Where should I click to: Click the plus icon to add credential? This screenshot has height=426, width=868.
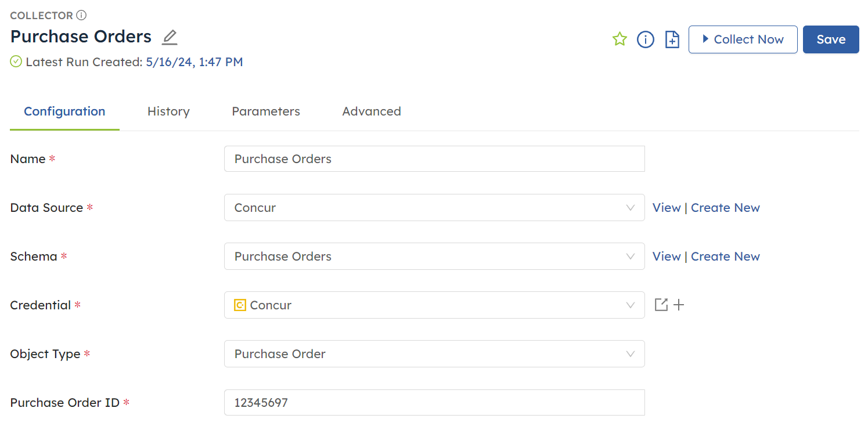pyautogui.click(x=679, y=305)
